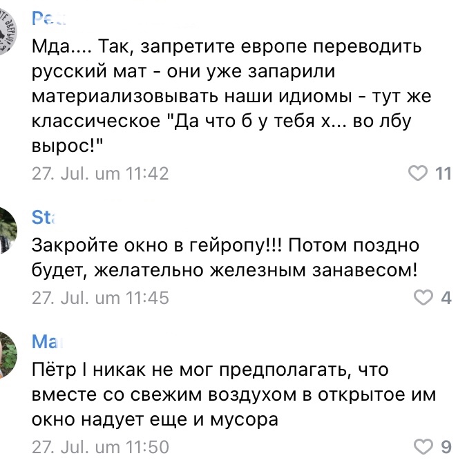Select the comment text beginning 'Мда....'
The image size is (467, 476).
[x=231, y=96]
